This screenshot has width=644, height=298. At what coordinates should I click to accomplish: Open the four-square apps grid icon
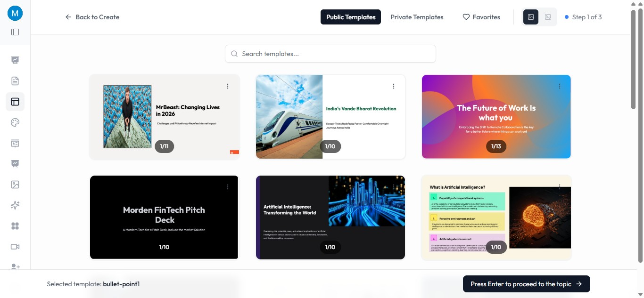(x=15, y=226)
